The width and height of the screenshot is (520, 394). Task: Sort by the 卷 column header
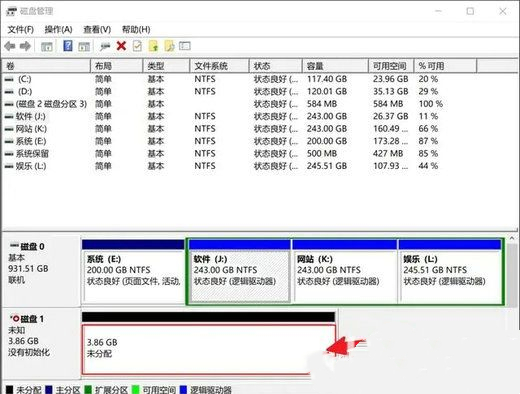click(x=46, y=66)
